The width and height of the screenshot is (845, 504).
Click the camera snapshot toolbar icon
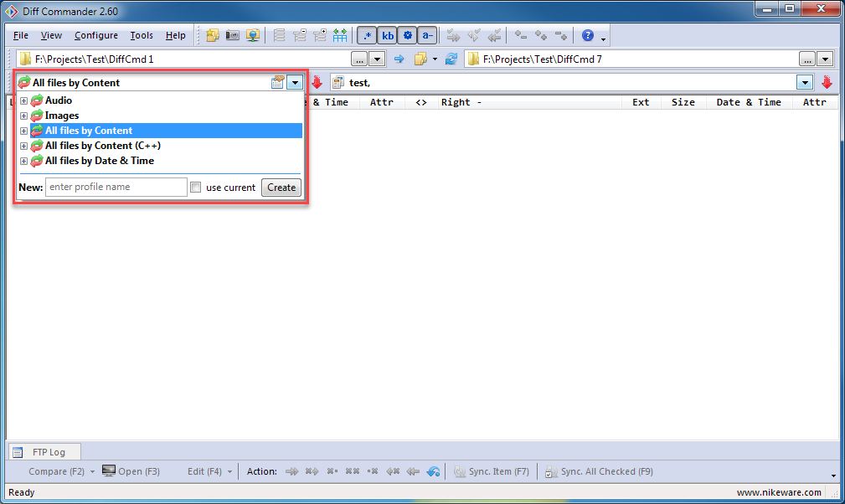coord(233,35)
